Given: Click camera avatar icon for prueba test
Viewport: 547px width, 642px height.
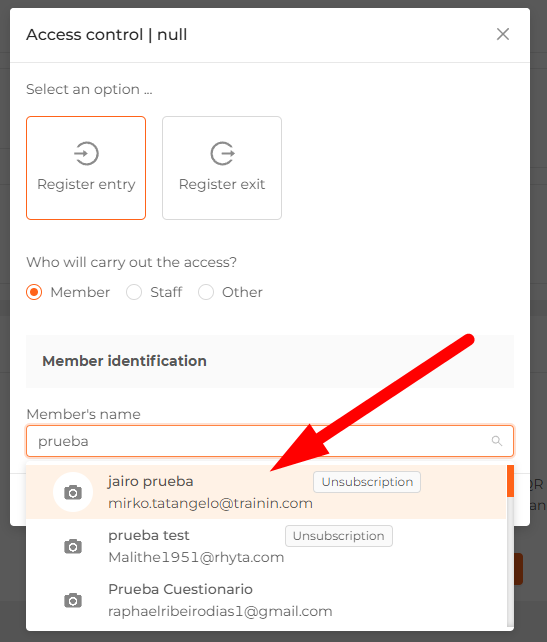Looking at the screenshot, I should (x=73, y=546).
